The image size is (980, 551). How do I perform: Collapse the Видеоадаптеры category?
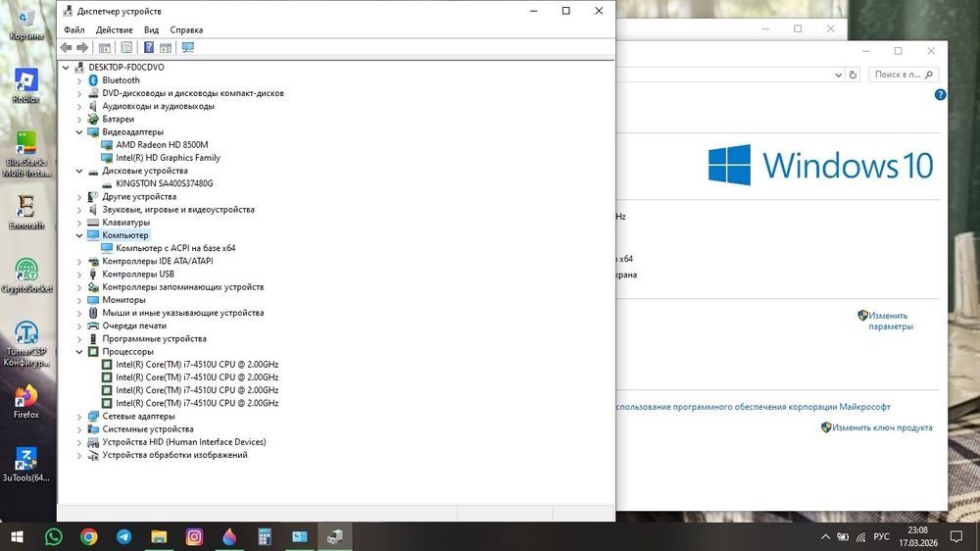pyautogui.click(x=79, y=132)
